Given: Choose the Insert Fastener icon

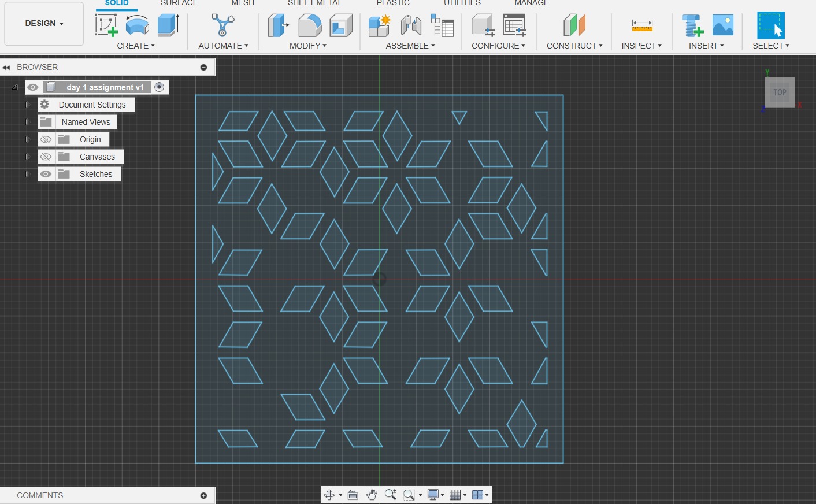Looking at the screenshot, I should tap(692, 25).
